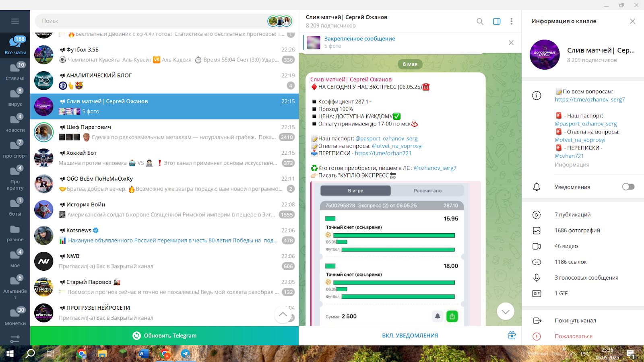Open the hamburger main menu
644x362 pixels.
pyautogui.click(x=15, y=21)
